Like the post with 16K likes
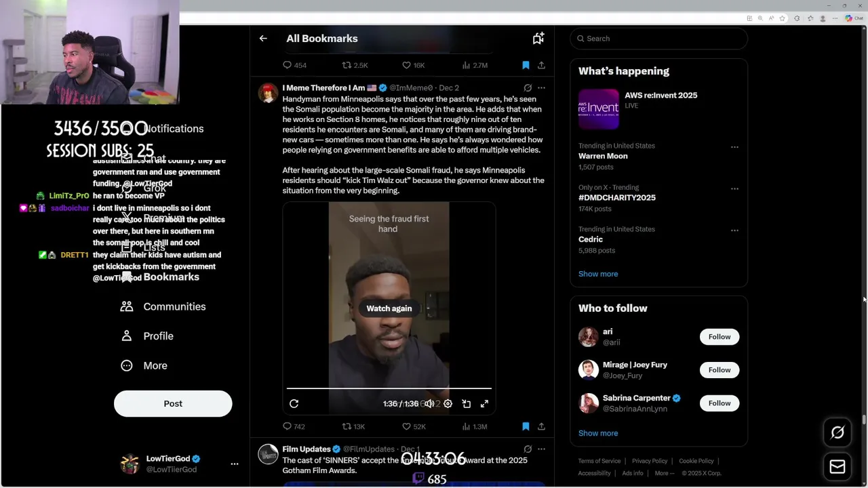 click(413, 65)
